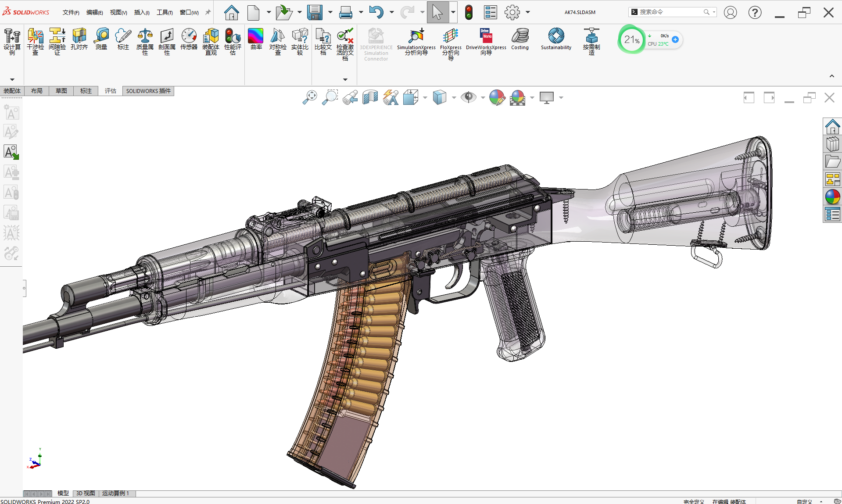Launch the Sustainability tool

556,39
